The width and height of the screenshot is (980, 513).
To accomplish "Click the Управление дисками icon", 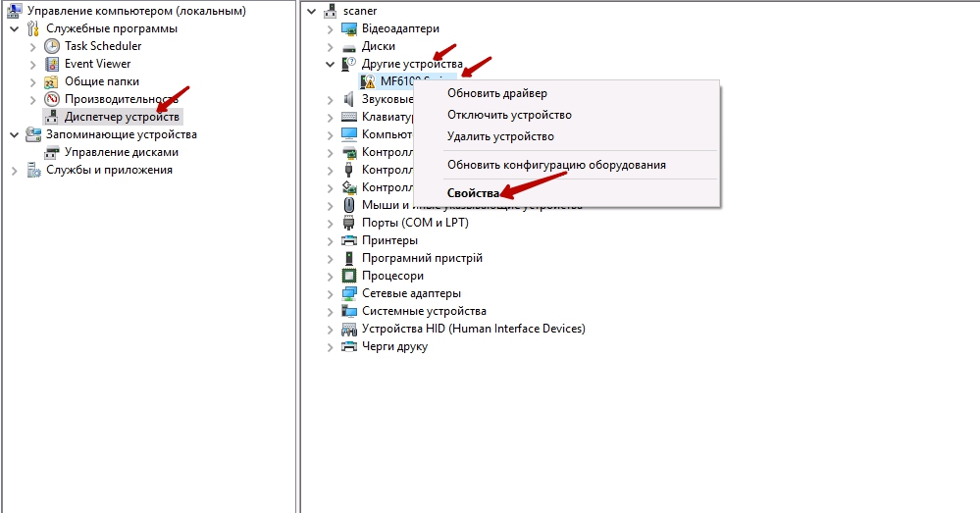I will point(52,152).
